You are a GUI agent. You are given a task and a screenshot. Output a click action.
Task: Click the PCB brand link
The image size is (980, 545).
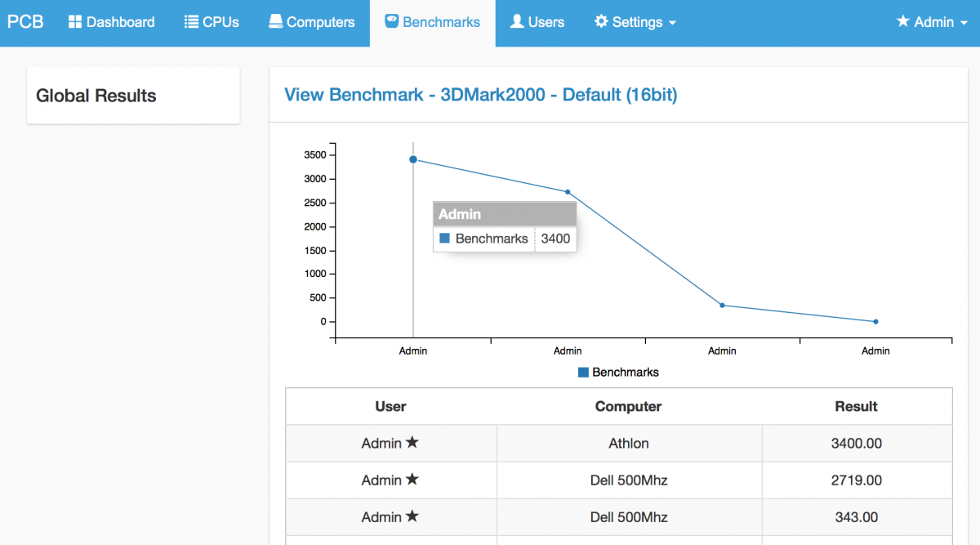pyautogui.click(x=25, y=22)
